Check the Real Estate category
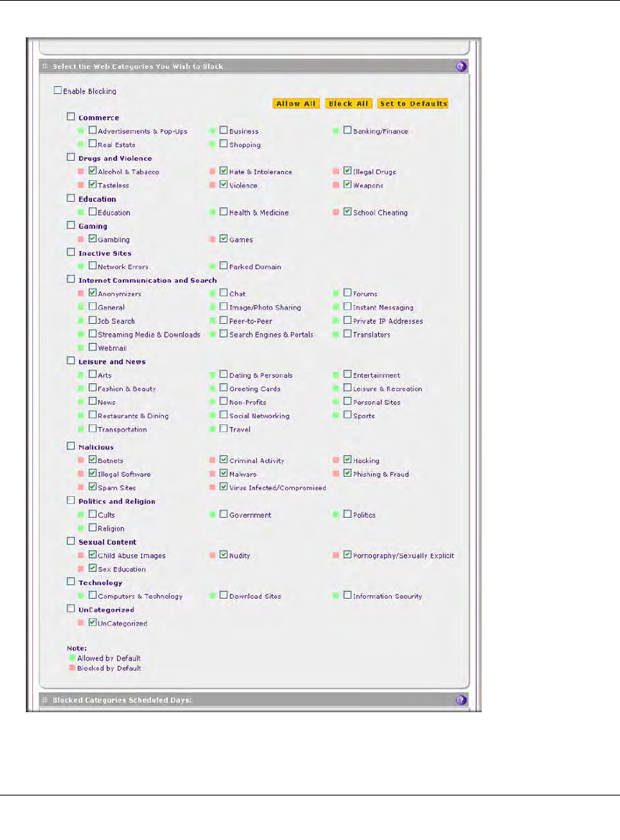Viewport: 620px width, 840px height. pyautogui.click(x=93, y=144)
